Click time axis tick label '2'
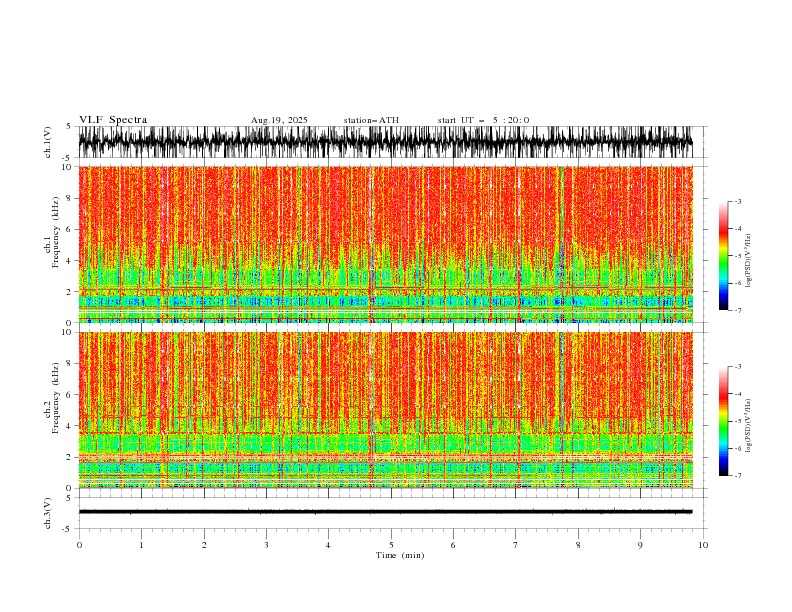The image size is (792, 612). [x=204, y=545]
